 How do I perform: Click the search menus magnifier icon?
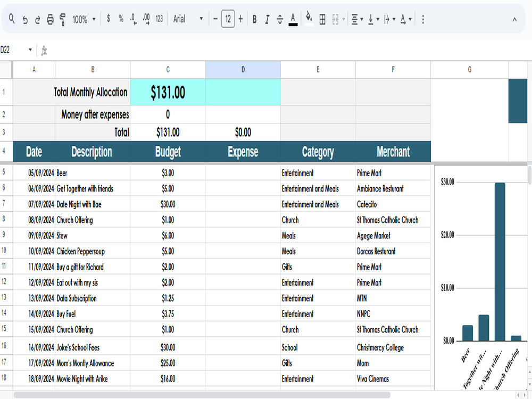pyautogui.click(x=12, y=19)
